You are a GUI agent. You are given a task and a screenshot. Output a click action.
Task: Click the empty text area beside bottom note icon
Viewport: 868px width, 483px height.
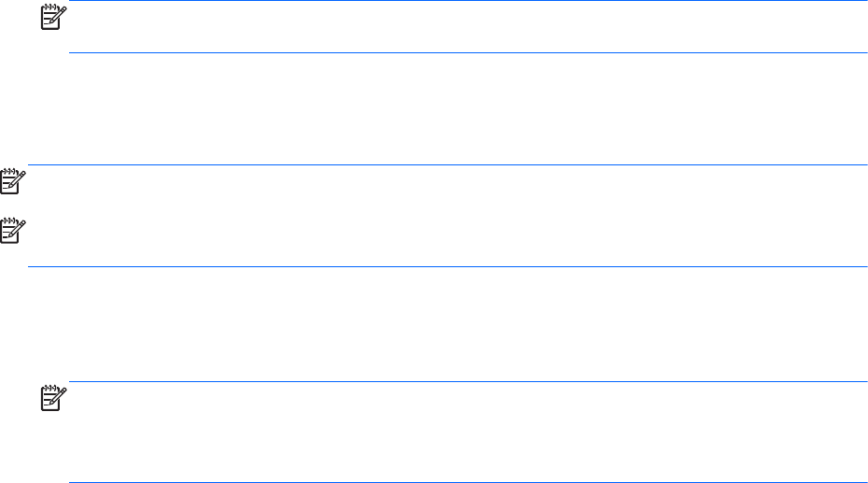tap(467, 430)
